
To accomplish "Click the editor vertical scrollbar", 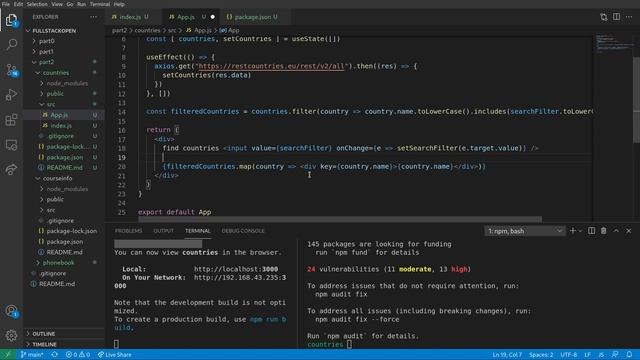I will (636, 100).
